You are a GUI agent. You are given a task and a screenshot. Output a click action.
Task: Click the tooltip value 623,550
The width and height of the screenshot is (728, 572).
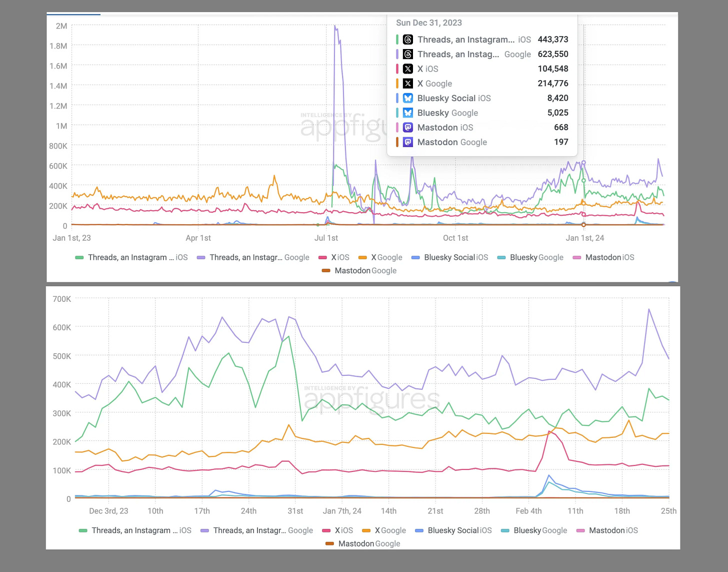pyautogui.click(x=553, y=54)
